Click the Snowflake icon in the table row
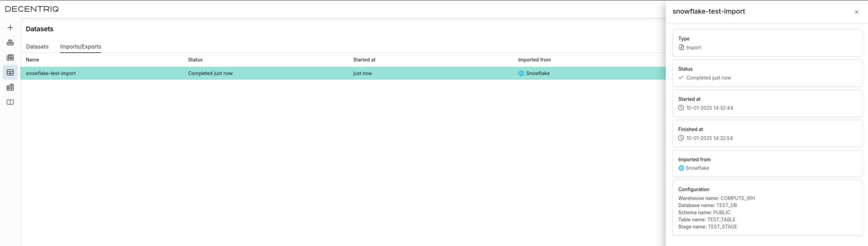Image resolution: width=868 pixels, height=246 pixels. point(521,73)
